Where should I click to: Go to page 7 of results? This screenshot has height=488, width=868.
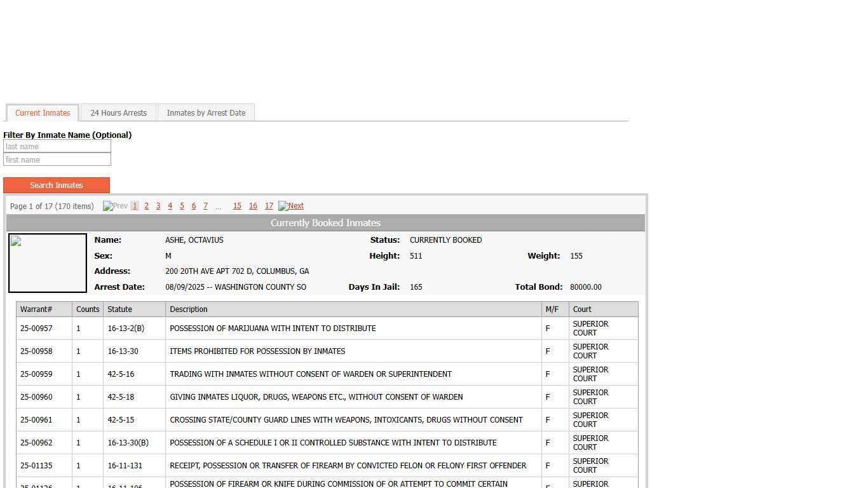[x=205, y=206]
